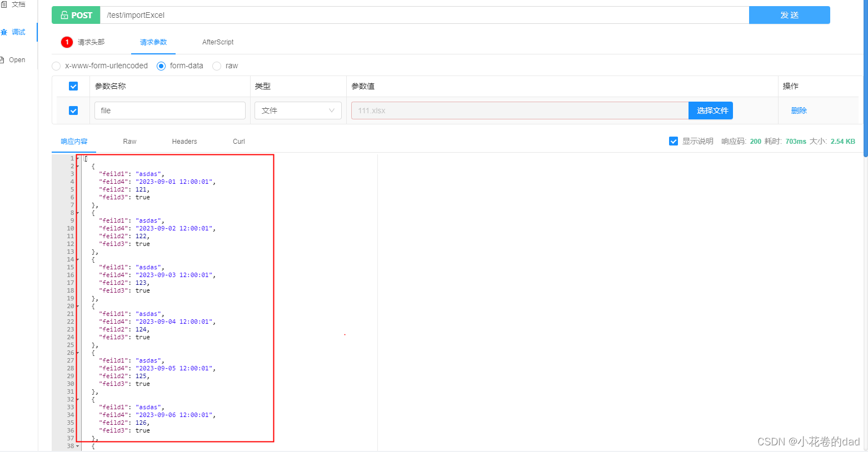Click the feild2 value 124
This screenshot has height=452, width=868.
(x=141, y=330)
